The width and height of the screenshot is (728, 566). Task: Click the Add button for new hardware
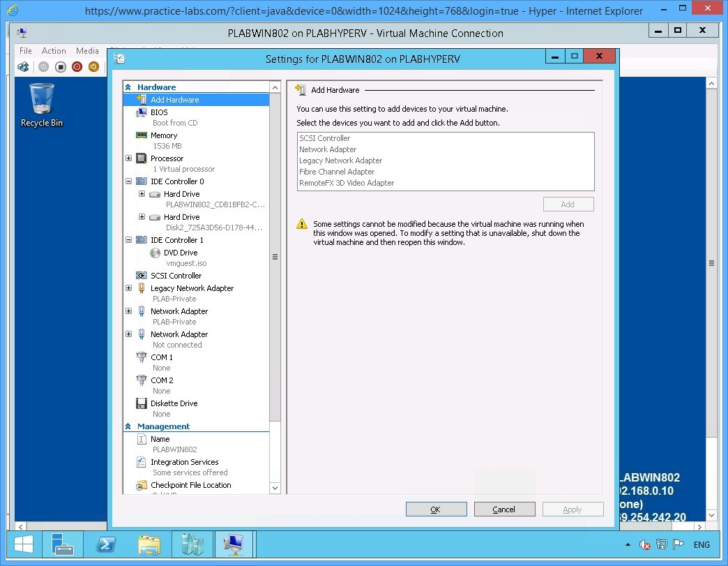point(568,204)
